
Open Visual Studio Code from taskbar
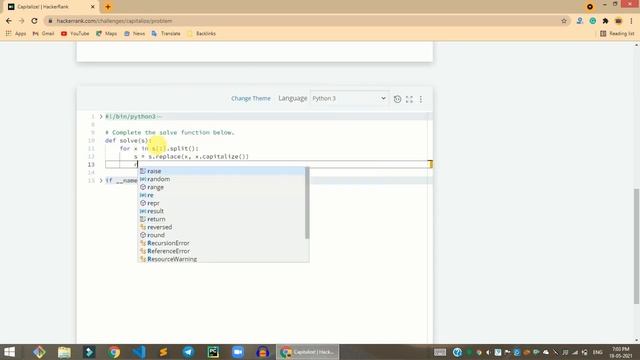139,352
